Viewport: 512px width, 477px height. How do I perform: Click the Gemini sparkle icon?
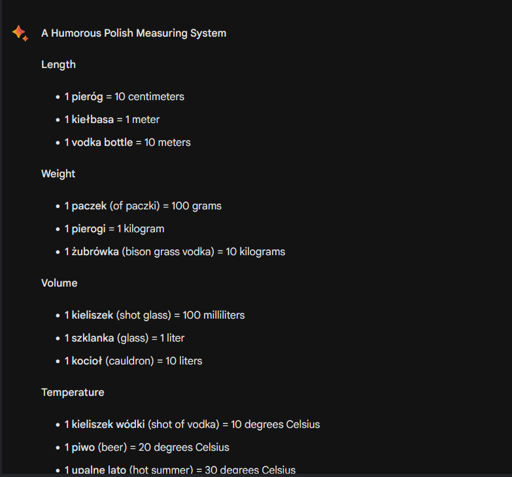(20, 33)
